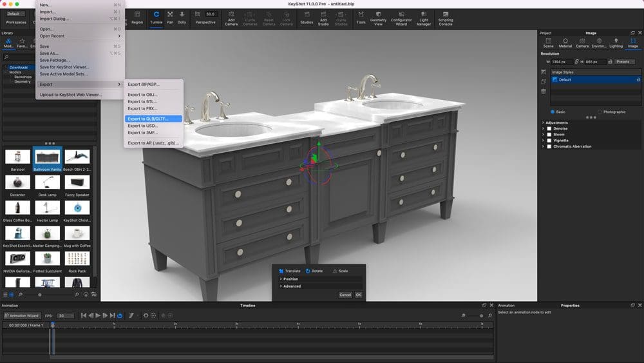Open the Animation Wizard
The image size is (644, 363).
click(x=21, y=316)
